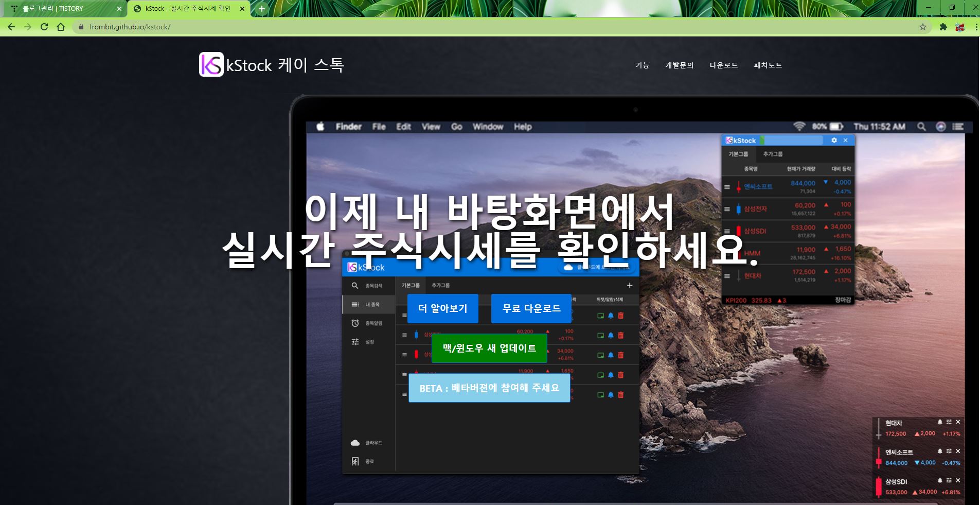Open the 패치노트 navigation link
The height and width of the screenshot is (505, 980).
pyautogui.click(x=768, y=65)
